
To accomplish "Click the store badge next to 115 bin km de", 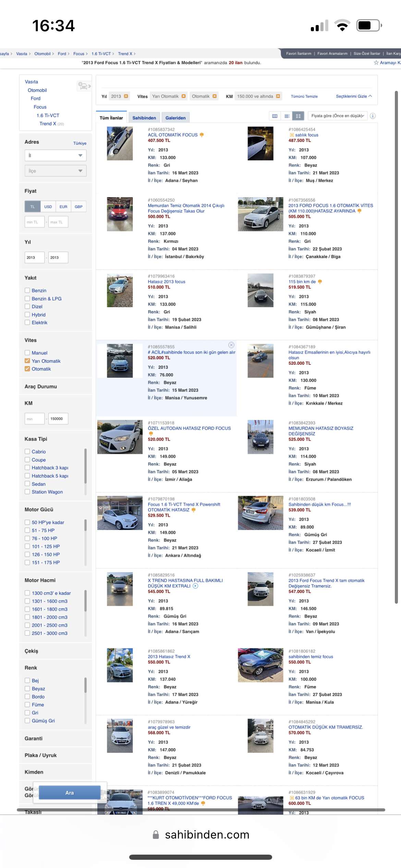I will pyautogui.click(x=320, y=281).
